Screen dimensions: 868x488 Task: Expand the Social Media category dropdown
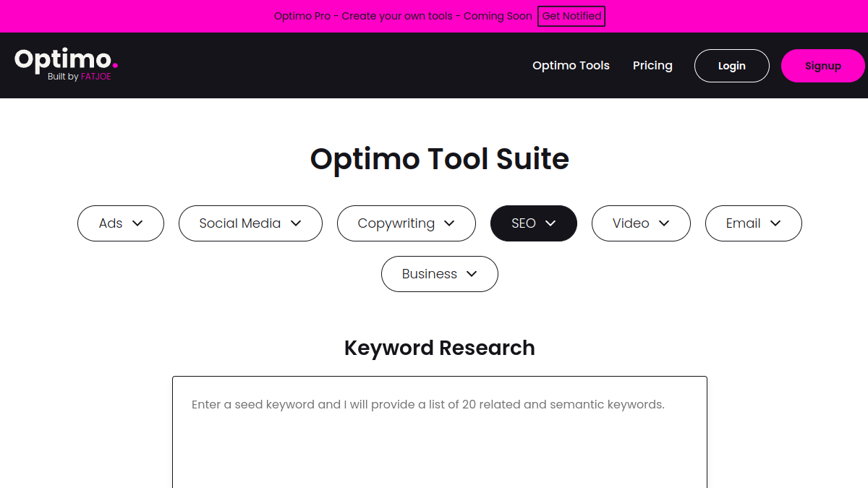(250, 223)
